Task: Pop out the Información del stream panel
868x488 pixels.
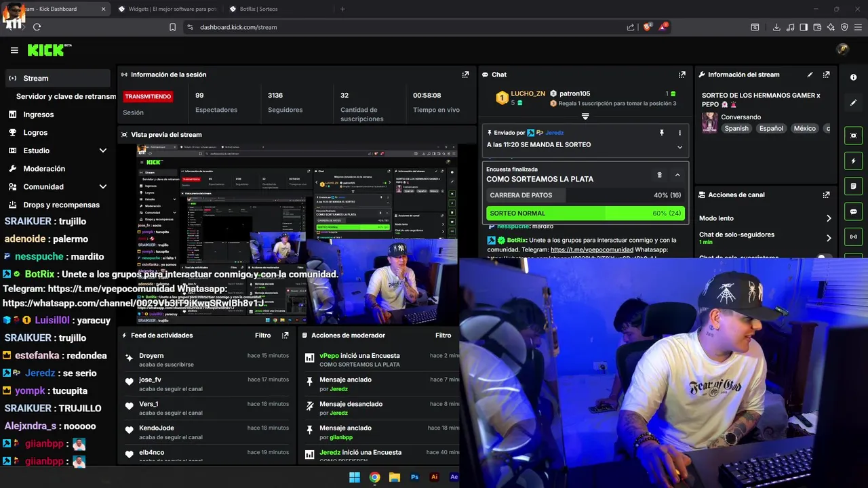Action: (x=826, y=75)
